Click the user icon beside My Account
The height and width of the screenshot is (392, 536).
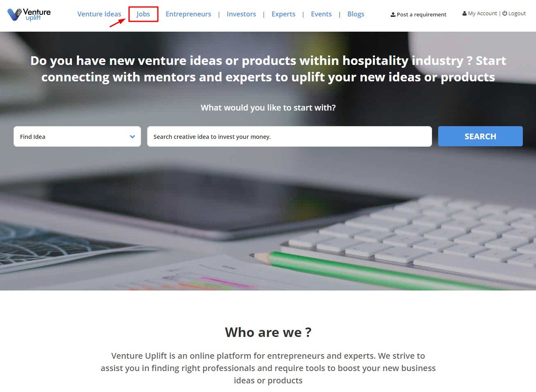pyautogui.click(x=464, y=14)
